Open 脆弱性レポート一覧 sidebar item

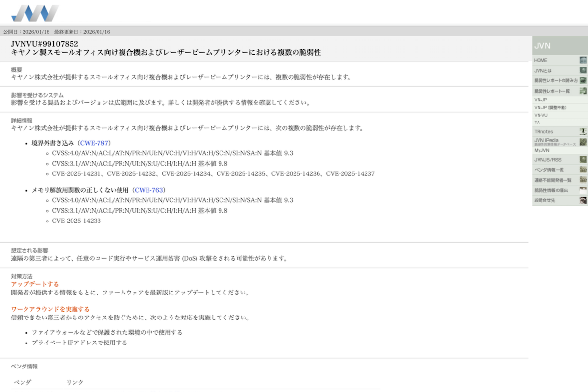click(x=560, y=91)
